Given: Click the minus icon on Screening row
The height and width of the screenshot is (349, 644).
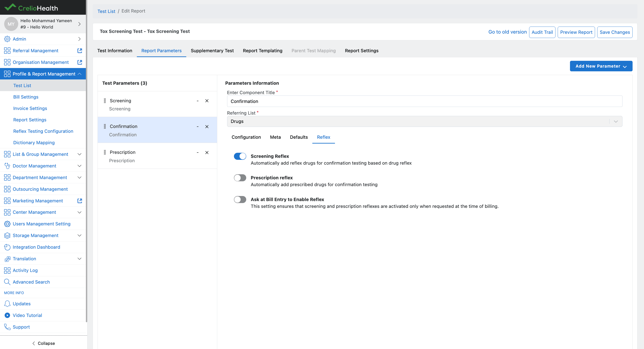Looking at the screenshot, I should [x=197, y=101].
